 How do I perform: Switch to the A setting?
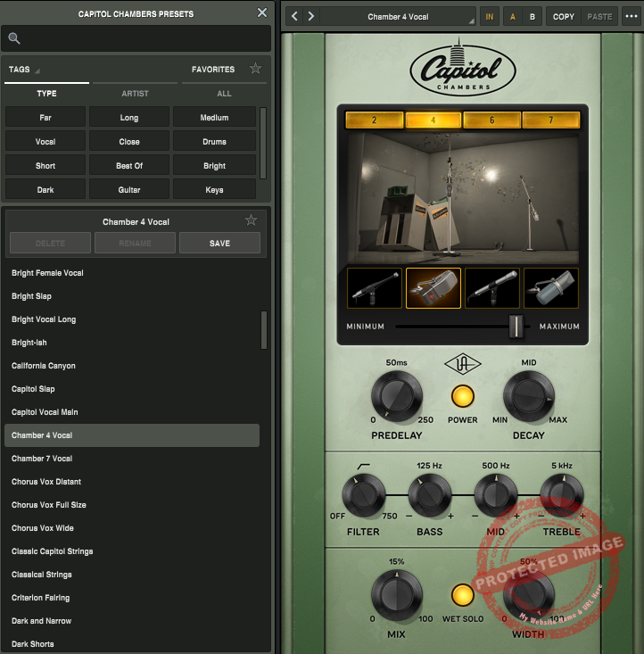[x=513, y=17]
